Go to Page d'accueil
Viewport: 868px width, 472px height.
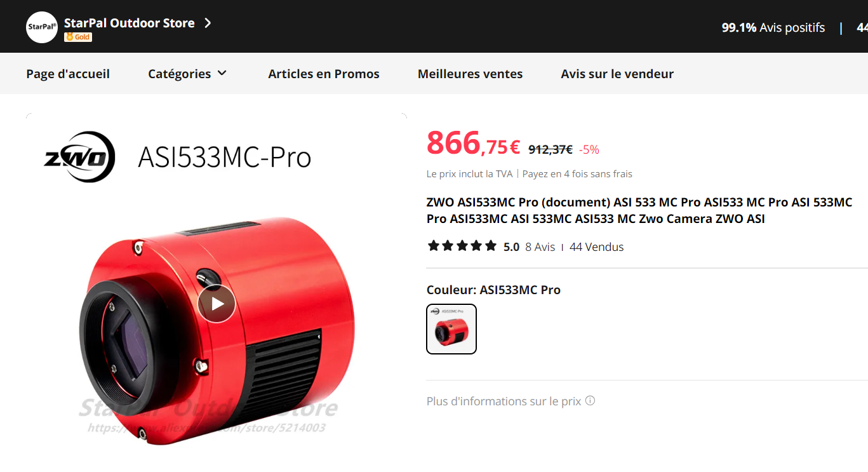click(68, 74)
